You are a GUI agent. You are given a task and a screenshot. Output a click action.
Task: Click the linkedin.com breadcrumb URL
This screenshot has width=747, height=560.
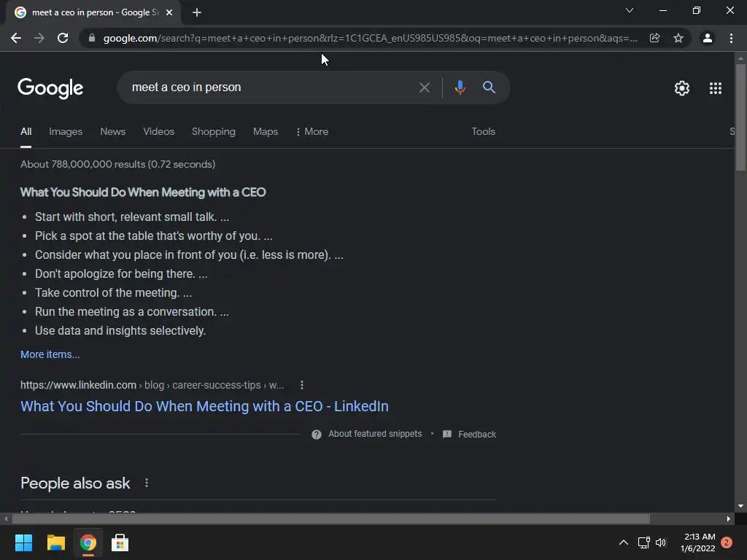[152, 385]
